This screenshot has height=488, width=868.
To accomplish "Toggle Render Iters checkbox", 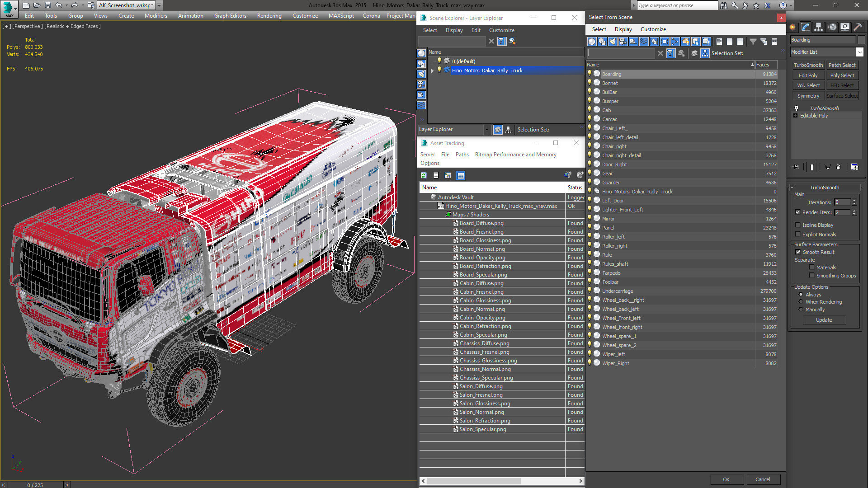I will click(x=798, y=212).
